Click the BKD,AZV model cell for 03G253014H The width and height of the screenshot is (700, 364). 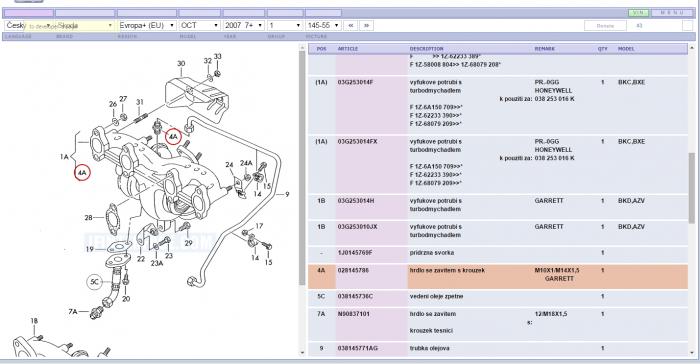tap(631, 201)
